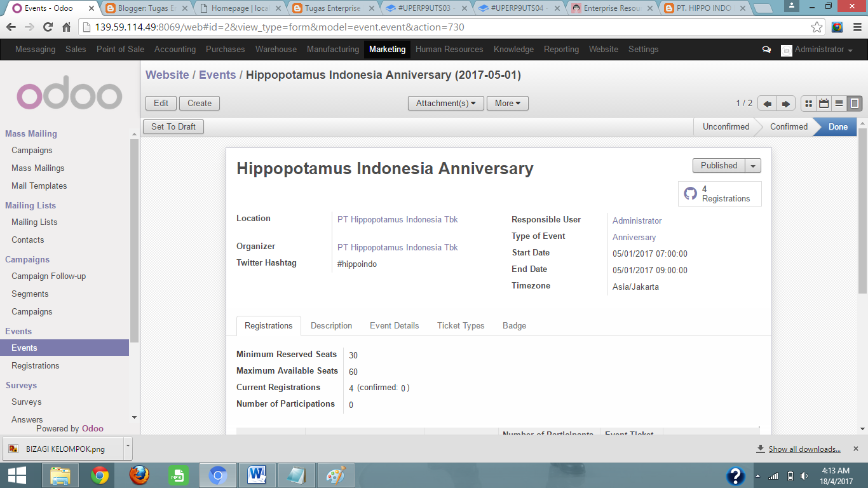The width and height of the screenshot is (868, 488).
Task: Open Windows Start button
Action: (x=17, y=475)
